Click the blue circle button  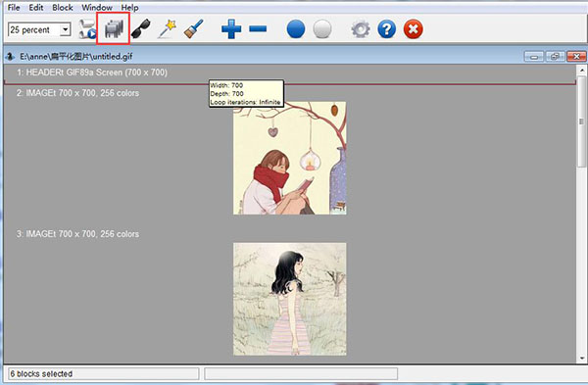pyautogui.click(x=296, y=28)
